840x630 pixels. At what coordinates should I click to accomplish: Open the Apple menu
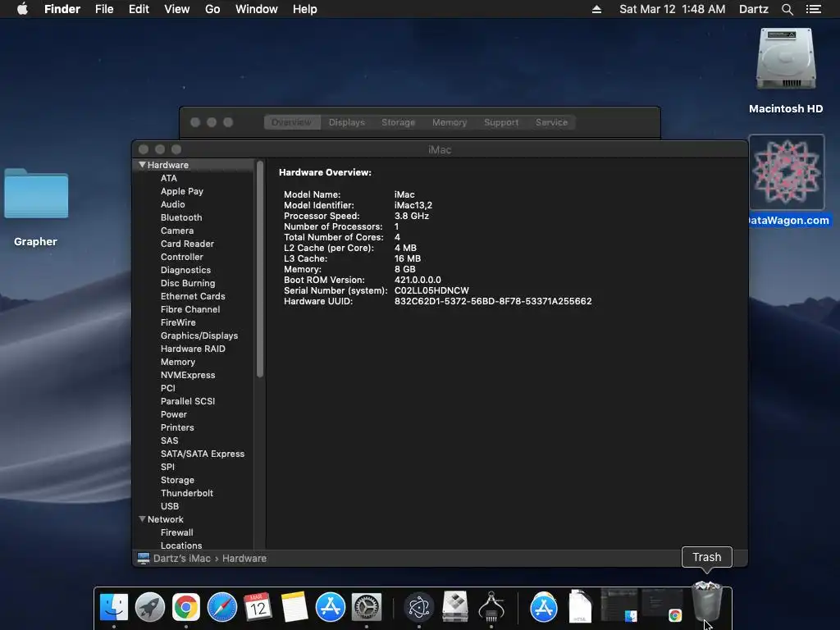22,9
